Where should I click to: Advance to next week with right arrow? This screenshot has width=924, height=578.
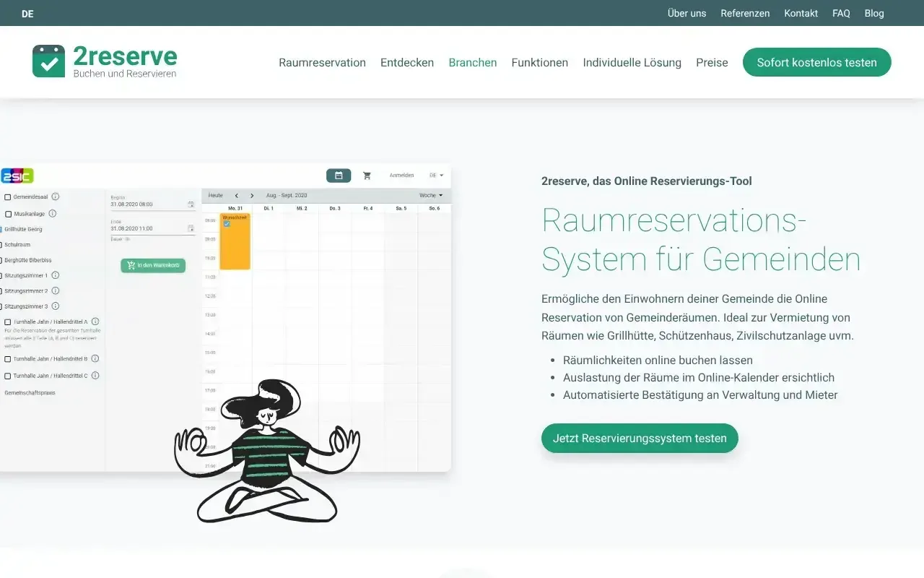[x=252, y=196]
